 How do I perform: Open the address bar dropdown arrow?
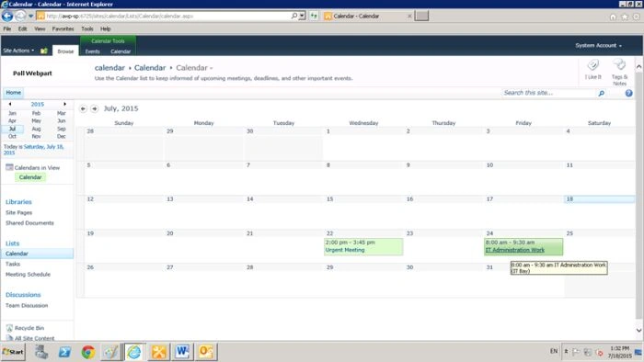[303, 16]
